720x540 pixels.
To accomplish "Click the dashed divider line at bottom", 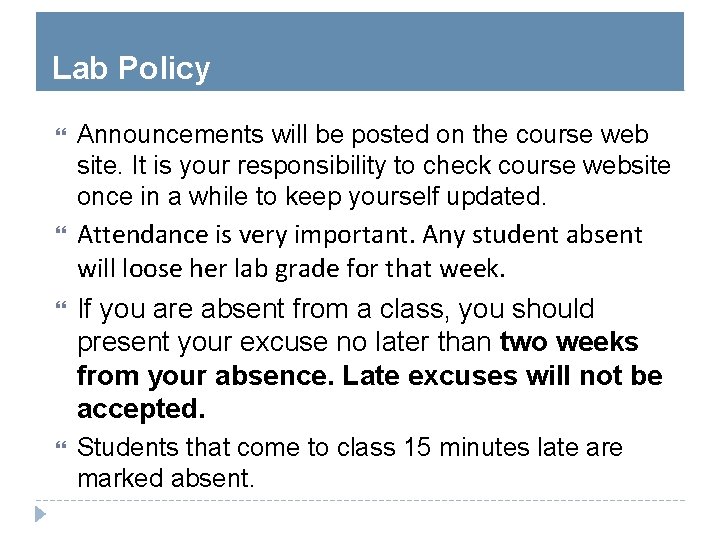I will tap(360, 500).
